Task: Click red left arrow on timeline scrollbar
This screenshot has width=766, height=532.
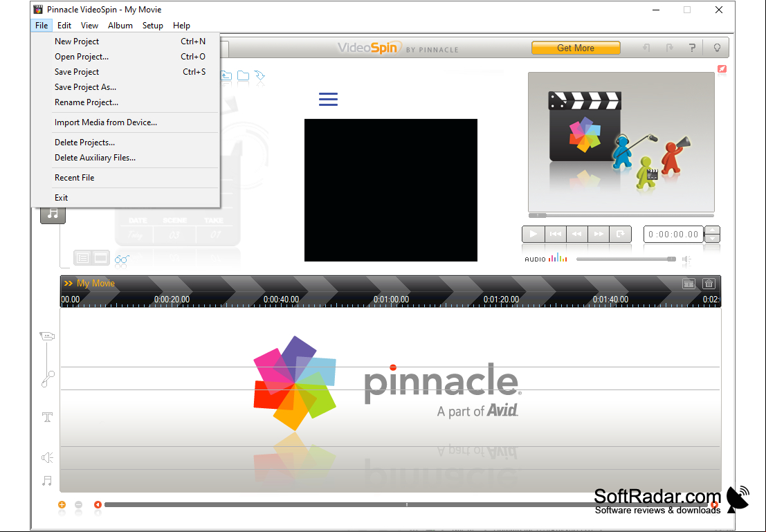Action: (98, 504)
